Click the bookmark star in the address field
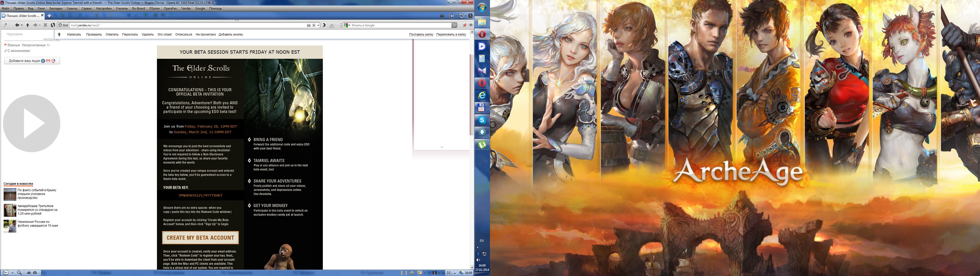 [x=314, y=25]
